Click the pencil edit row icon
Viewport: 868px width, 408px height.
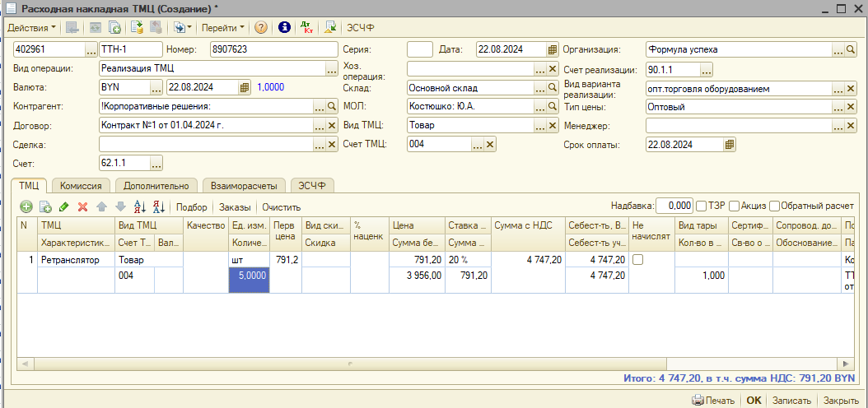(64, 206)
